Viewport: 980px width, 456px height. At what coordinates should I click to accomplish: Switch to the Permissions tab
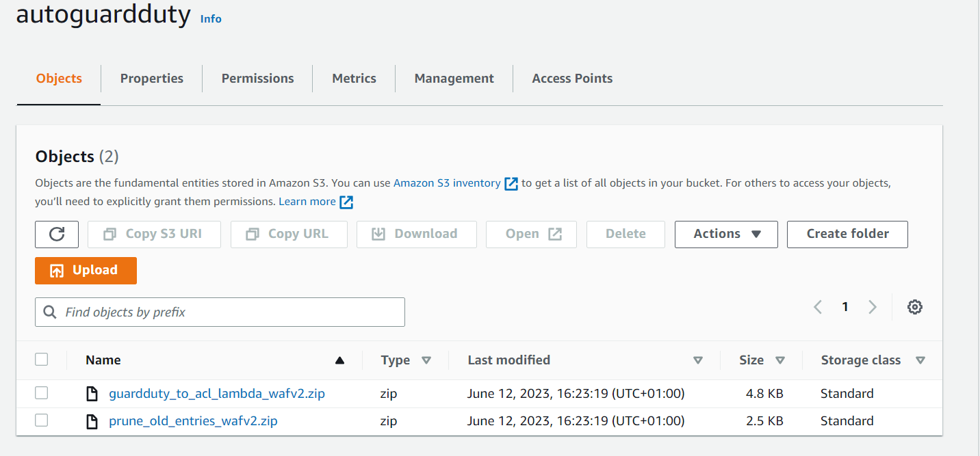tap(257, 78)
